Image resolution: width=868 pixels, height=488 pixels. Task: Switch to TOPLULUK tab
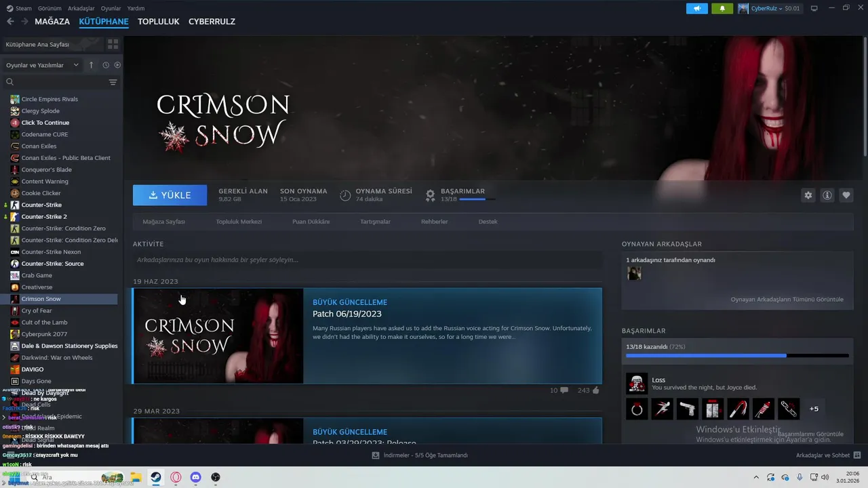tap(158, 22)
